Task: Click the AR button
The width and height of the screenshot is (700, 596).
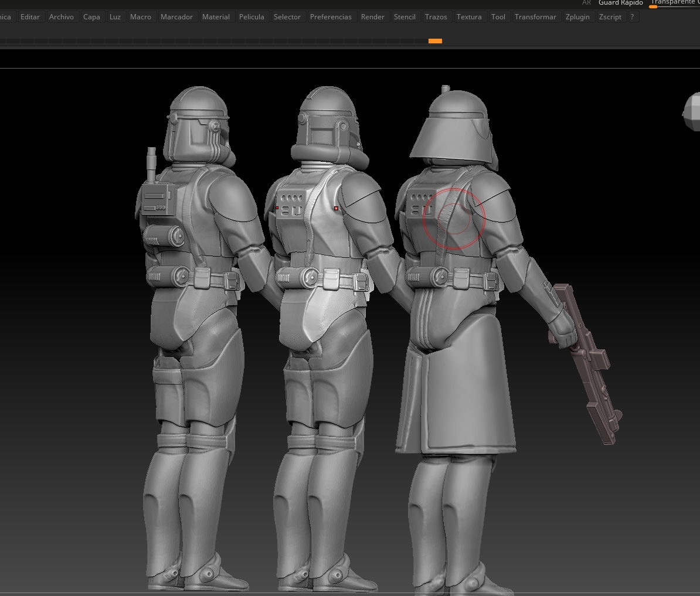Action: 586,3
